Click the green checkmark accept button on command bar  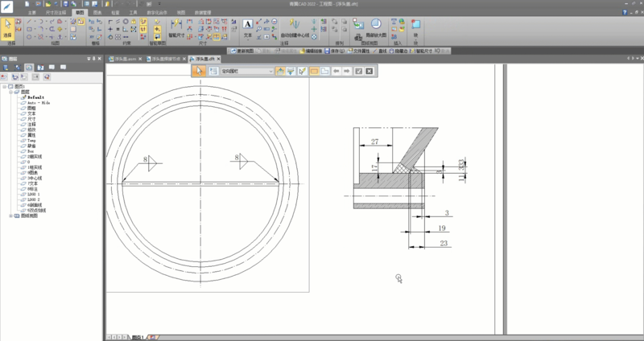click(x=358, y=71)
